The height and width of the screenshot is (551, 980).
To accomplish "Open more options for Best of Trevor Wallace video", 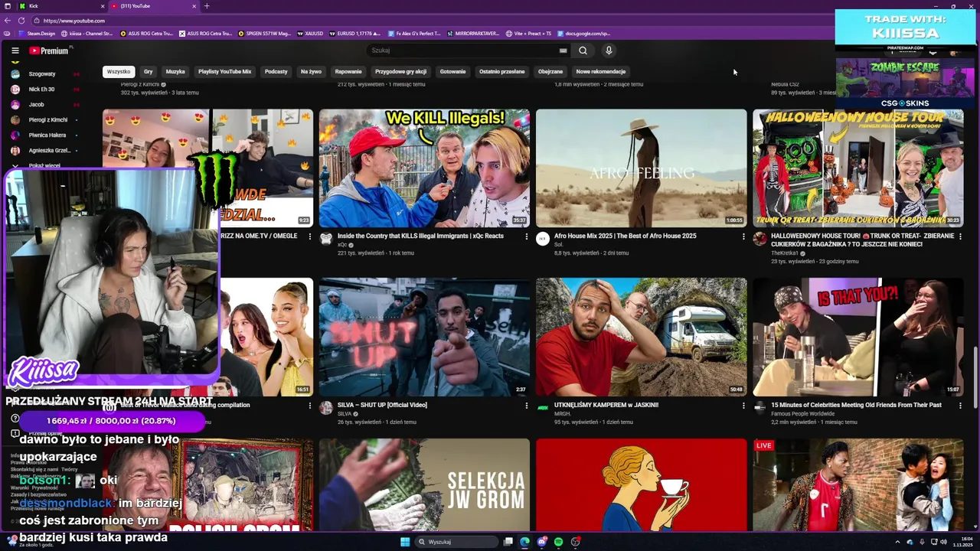I will pos(310,406).
